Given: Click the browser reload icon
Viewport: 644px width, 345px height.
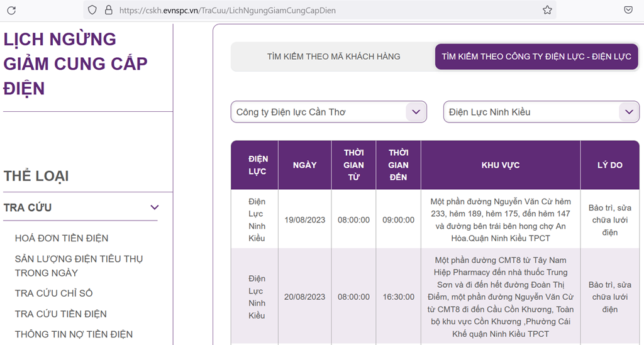Looking at the screenshot, I should click(x=11, y=10).
